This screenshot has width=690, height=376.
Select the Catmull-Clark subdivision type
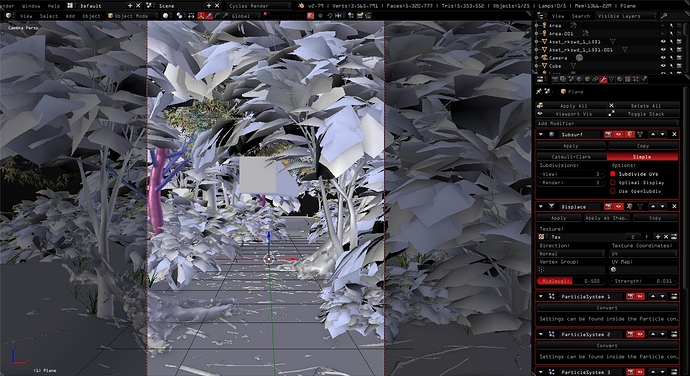coord(572,157)
